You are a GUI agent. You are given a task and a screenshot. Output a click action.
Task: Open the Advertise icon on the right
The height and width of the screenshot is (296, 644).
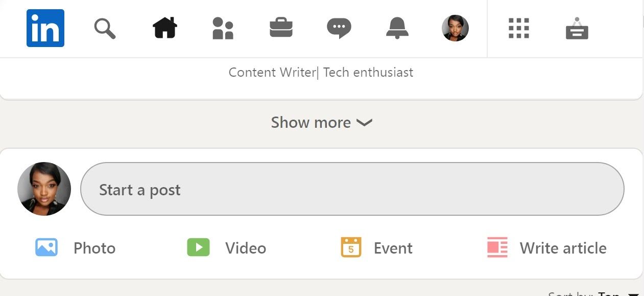click(577, 28)
